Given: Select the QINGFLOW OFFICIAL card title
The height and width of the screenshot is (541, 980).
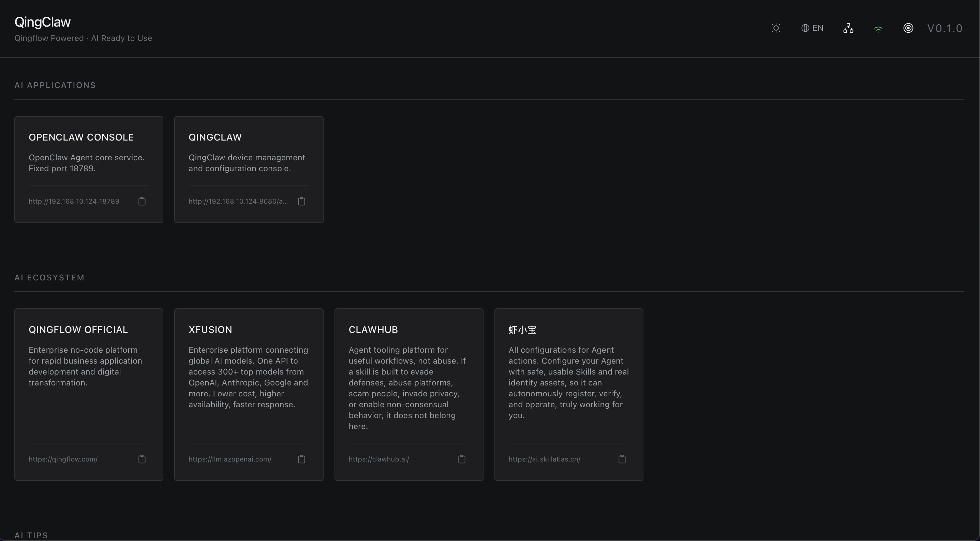Looking at the screenshot, I should (78, 330).
